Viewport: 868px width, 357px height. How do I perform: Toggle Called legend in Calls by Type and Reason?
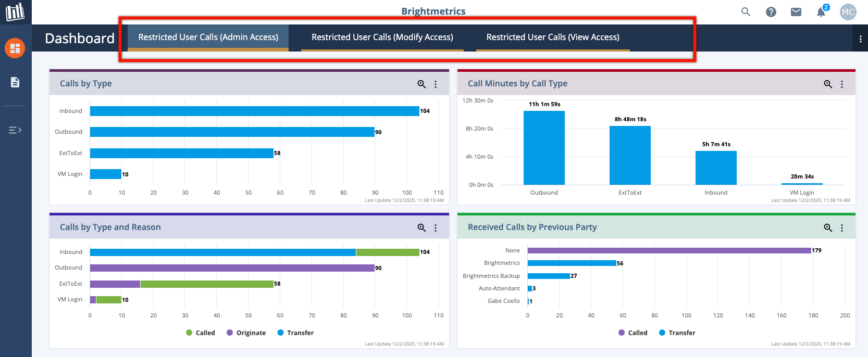tap(201, 333)
